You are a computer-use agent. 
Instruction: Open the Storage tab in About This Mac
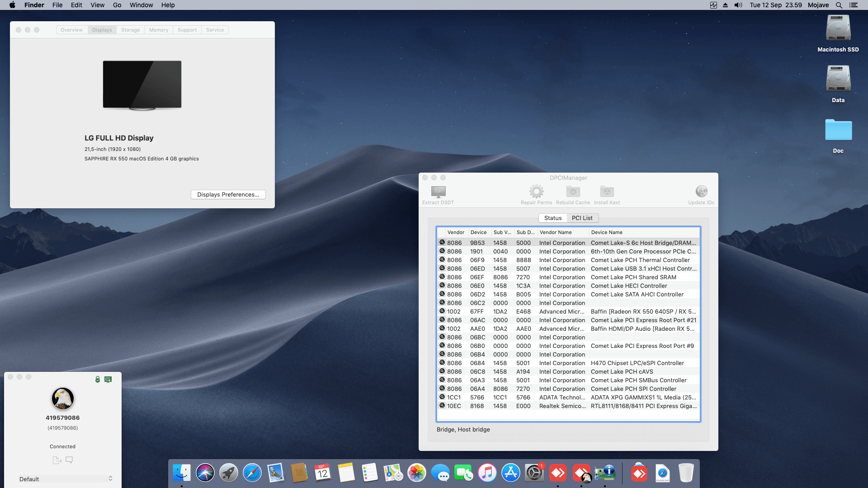[130, 30]
